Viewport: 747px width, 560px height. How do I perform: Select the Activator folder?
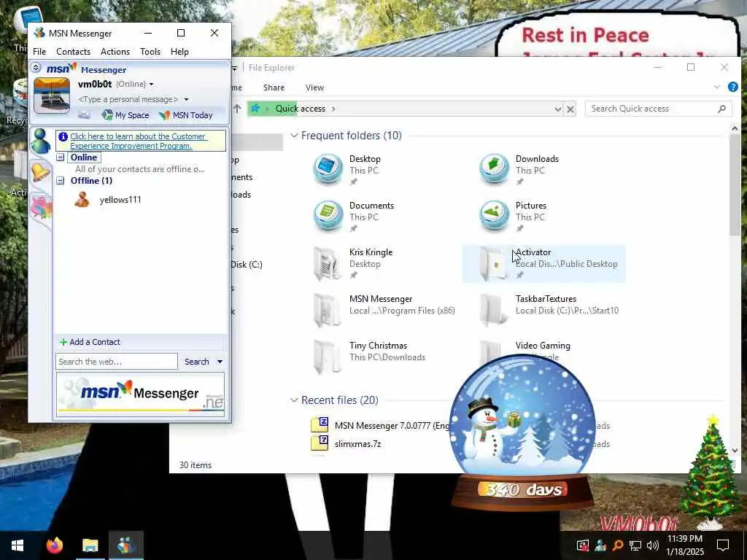pyautogui.click(x=544, y=263)
